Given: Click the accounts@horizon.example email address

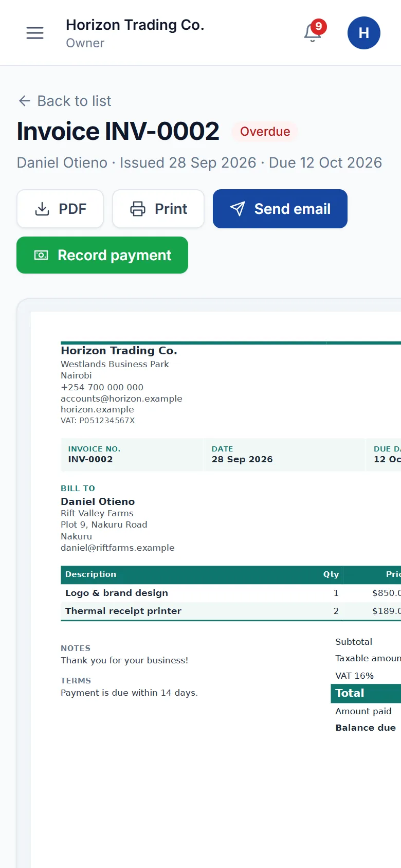Looking at the screenshot, I should 121,399.
